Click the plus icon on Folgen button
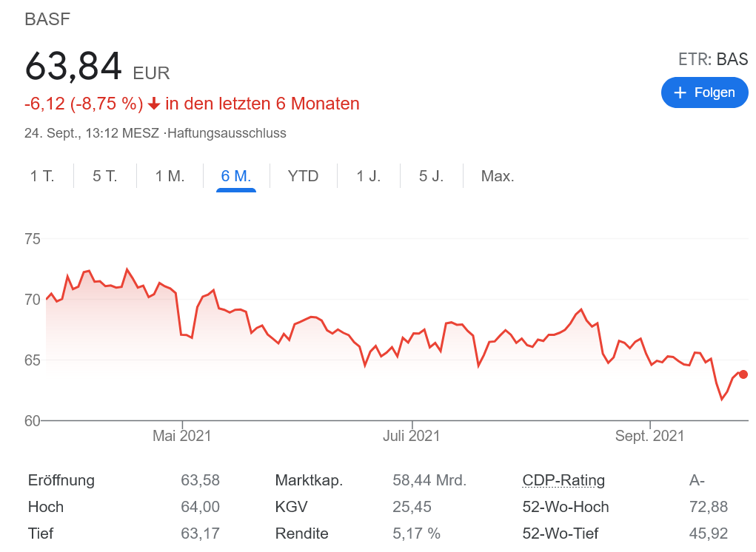This screenshot has width=756, height=552. [x=680, y=92]
